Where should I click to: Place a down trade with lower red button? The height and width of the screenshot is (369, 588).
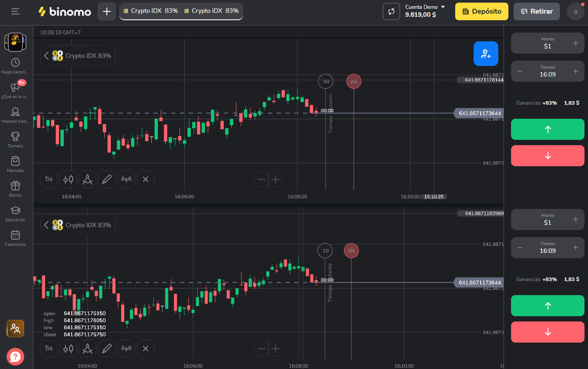(548, 332)
